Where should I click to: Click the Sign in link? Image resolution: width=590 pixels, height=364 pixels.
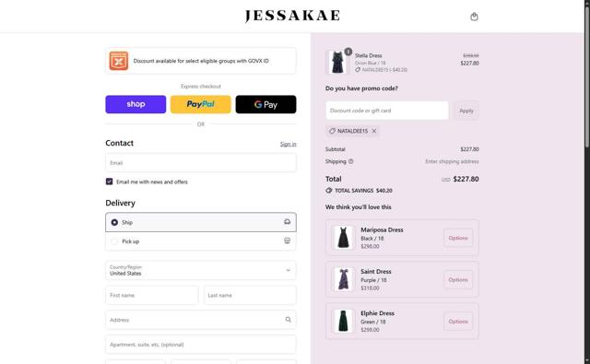288,144
